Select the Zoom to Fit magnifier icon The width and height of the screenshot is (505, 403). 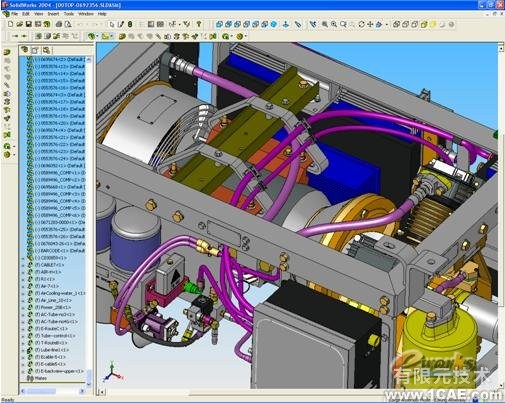325,24
